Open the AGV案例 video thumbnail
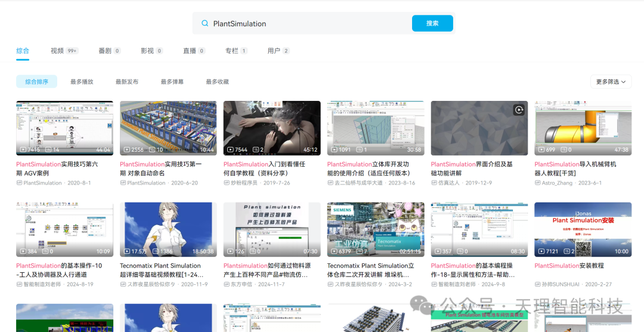The image size is (644, 332). (x=64, y=128)
